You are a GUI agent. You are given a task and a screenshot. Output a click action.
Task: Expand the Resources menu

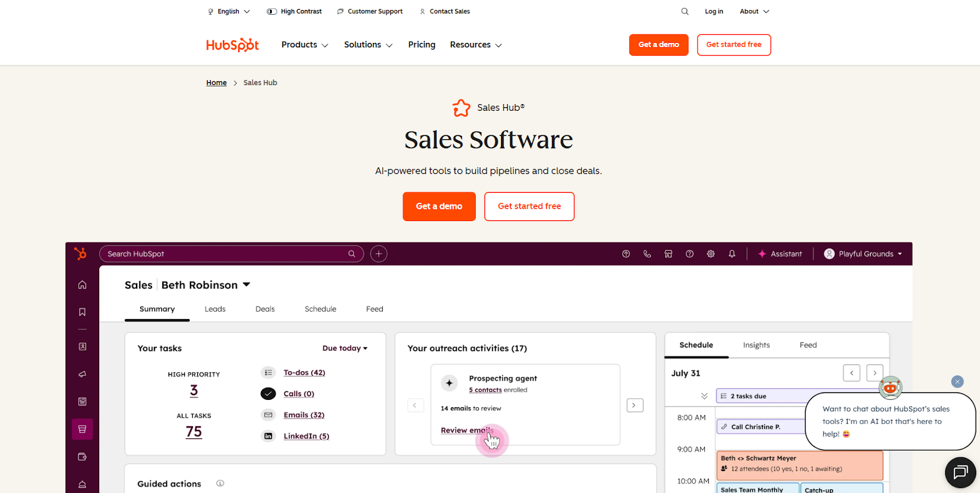point(476,45)
